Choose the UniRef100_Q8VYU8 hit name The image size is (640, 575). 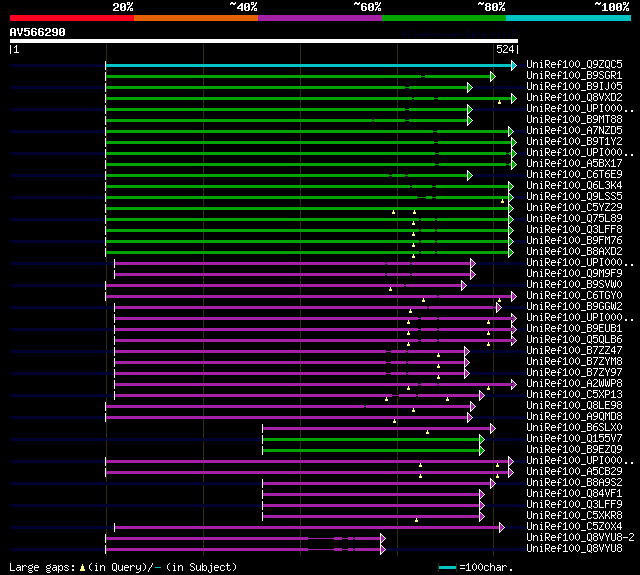click(x=574, y=549)
